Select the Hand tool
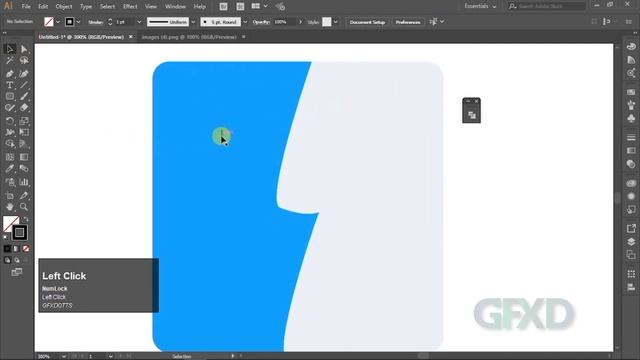This screenshot has height=360, width=640. click(10, 207)
